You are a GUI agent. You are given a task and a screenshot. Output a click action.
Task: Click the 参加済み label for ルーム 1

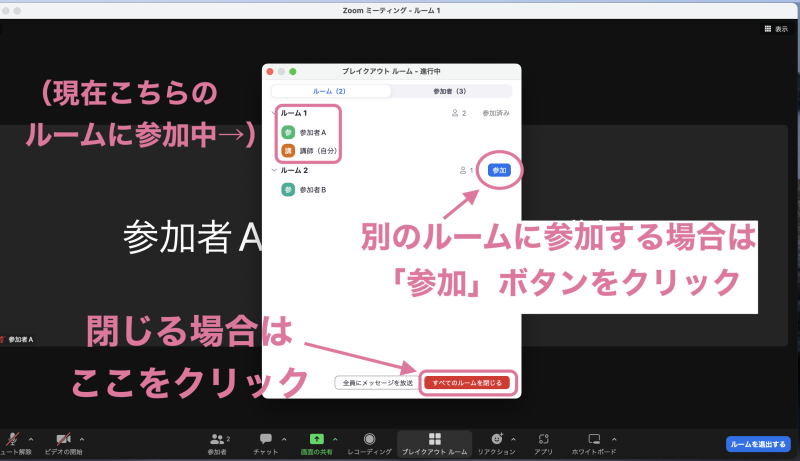click(496, 113)
